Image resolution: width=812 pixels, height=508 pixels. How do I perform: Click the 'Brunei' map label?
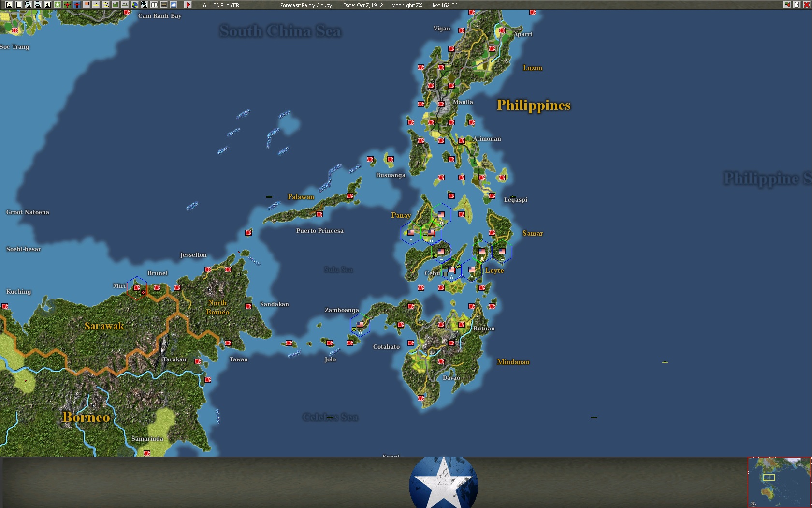click(158, 273)
